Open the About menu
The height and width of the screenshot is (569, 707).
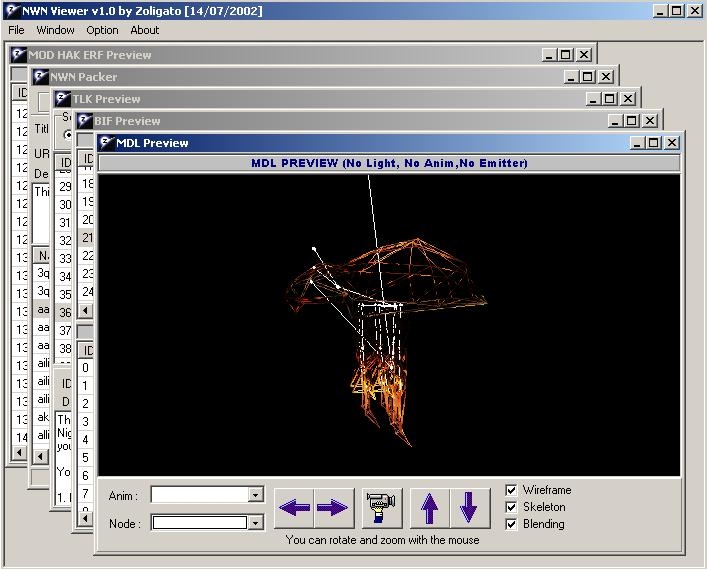(x=145, y=30)
